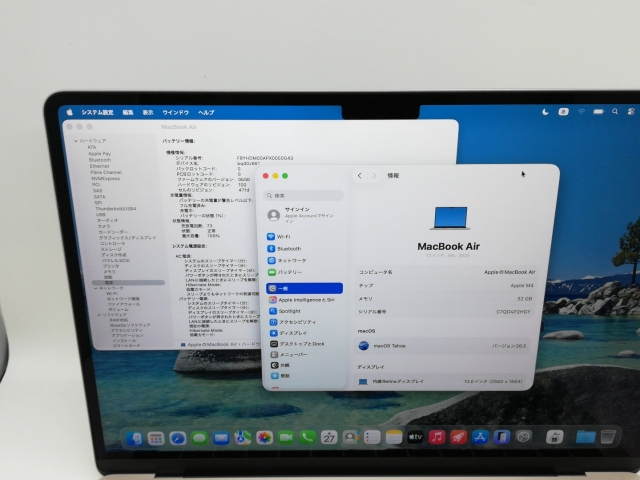Open the green Phone app in the Dock

(307, 438)
